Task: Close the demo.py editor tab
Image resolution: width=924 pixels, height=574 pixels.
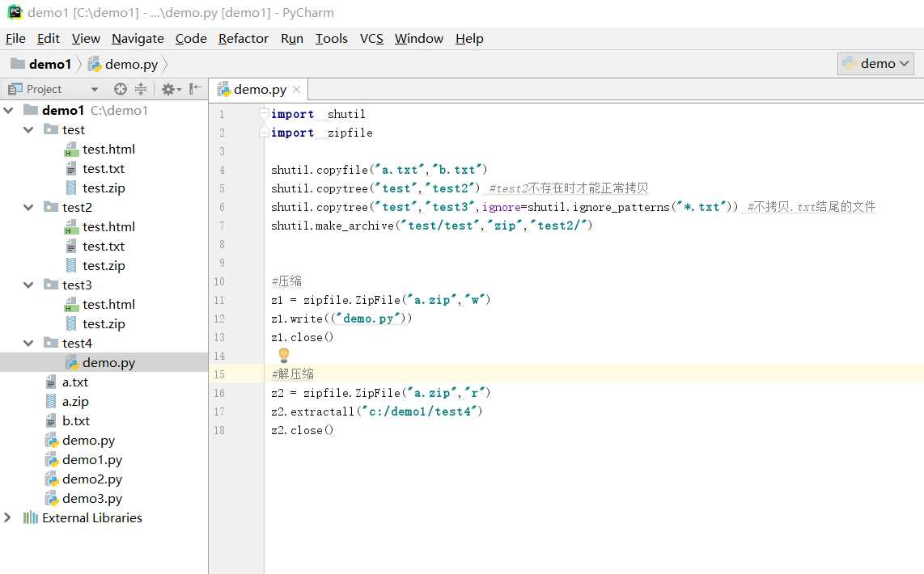Action: [x=296, y=90]
